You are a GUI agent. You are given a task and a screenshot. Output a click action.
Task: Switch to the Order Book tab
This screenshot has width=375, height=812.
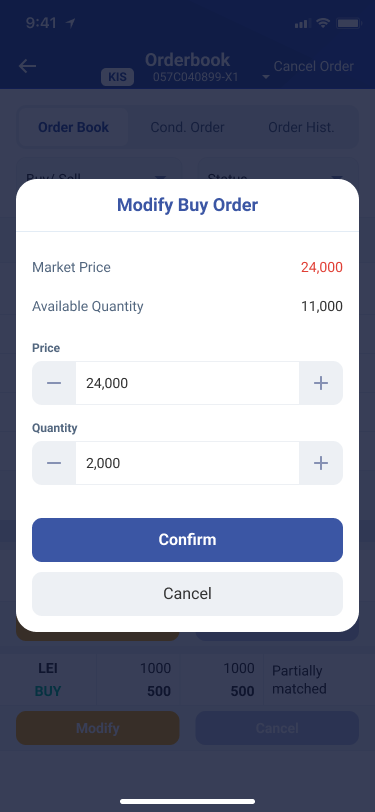pos(74,127)
